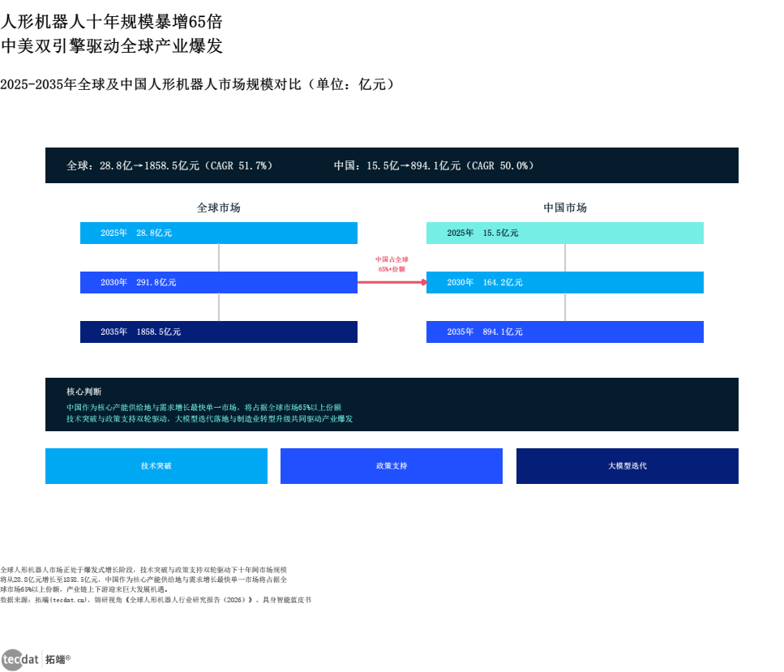The height and width of the screenshot is (672, 784).
Task: Click the China CAGR 50.0% summary text
Action: click(434, 165)
